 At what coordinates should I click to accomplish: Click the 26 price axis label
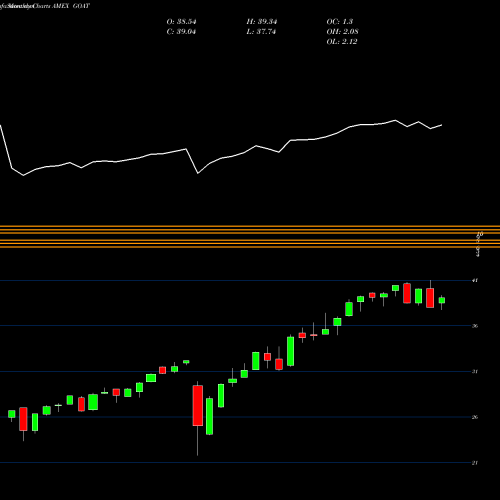(475, 417)
